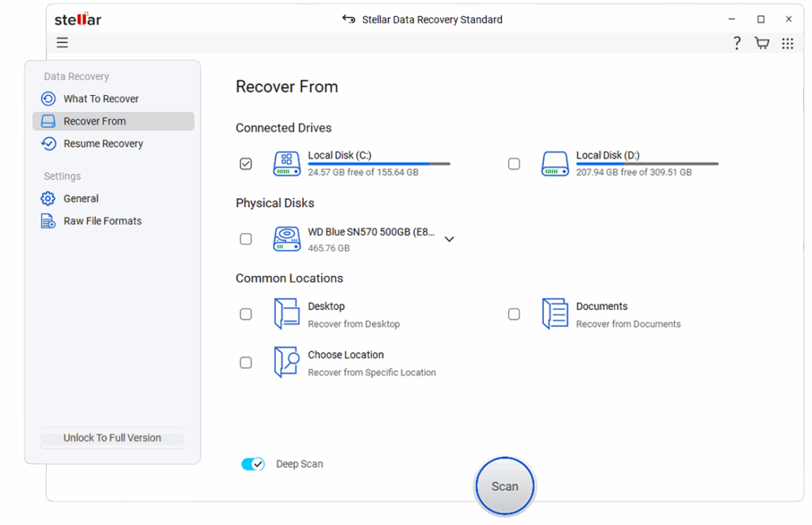Image resolution: width=812 pixels, height=525 pixels.
Task: Open Raw File Formats settings item
Action: click(113, 221)
